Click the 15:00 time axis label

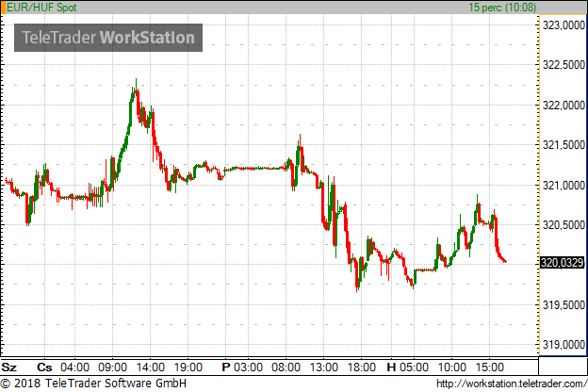click(490, 367)
